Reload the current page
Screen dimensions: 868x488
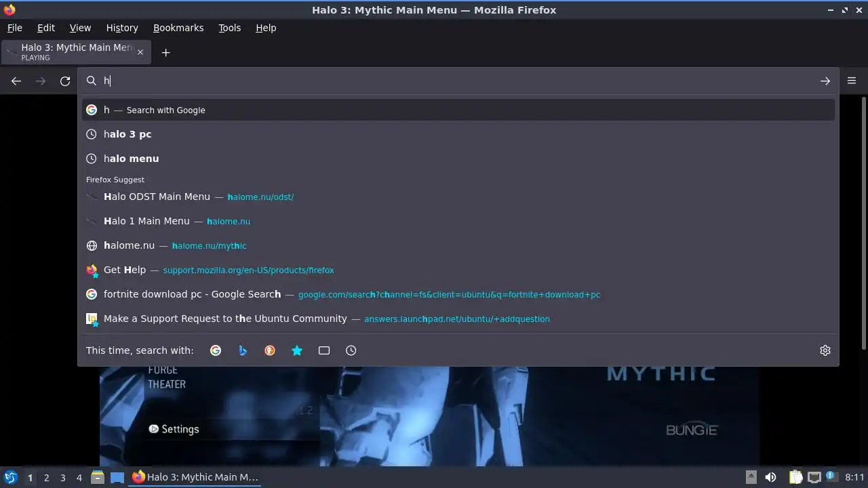coord(65,81)
